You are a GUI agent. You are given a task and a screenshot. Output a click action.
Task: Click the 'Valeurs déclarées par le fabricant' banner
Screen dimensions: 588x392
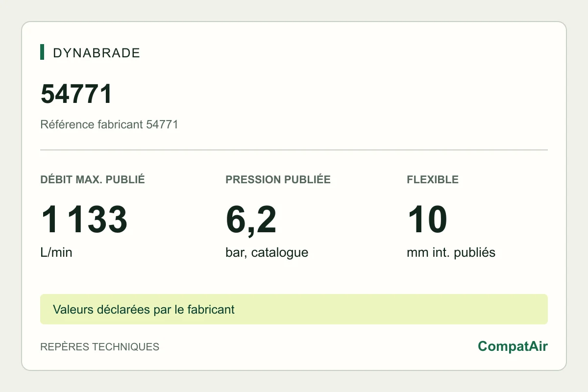coord(294,309)
